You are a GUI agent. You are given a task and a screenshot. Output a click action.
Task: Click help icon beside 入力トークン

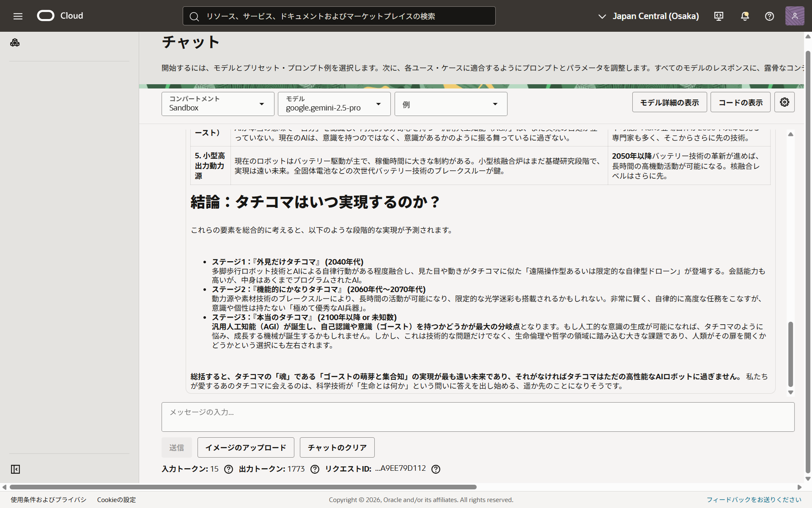point(228,469)
